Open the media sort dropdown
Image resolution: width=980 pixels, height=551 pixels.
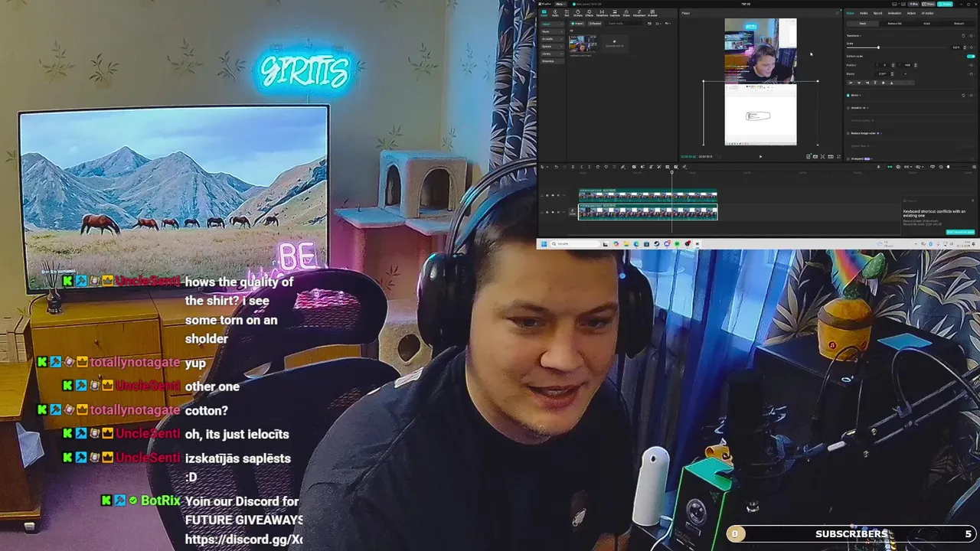(658, 24)
